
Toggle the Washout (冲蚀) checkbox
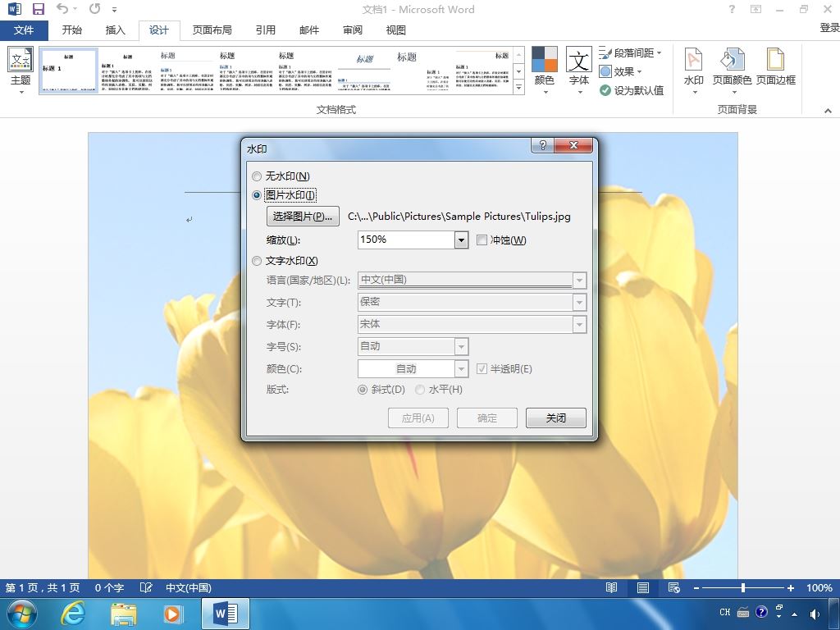click(482, 240)
